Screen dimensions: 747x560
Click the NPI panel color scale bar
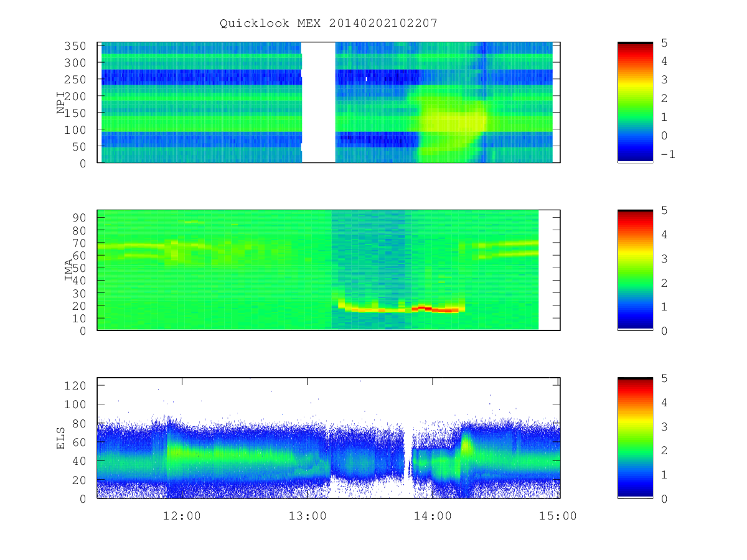pyautogui.click(x=635, y=102)
